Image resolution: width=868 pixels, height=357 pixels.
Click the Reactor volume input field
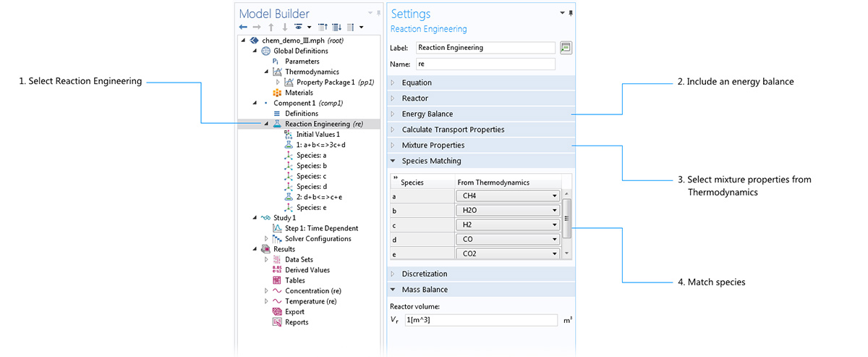point(480,320)
